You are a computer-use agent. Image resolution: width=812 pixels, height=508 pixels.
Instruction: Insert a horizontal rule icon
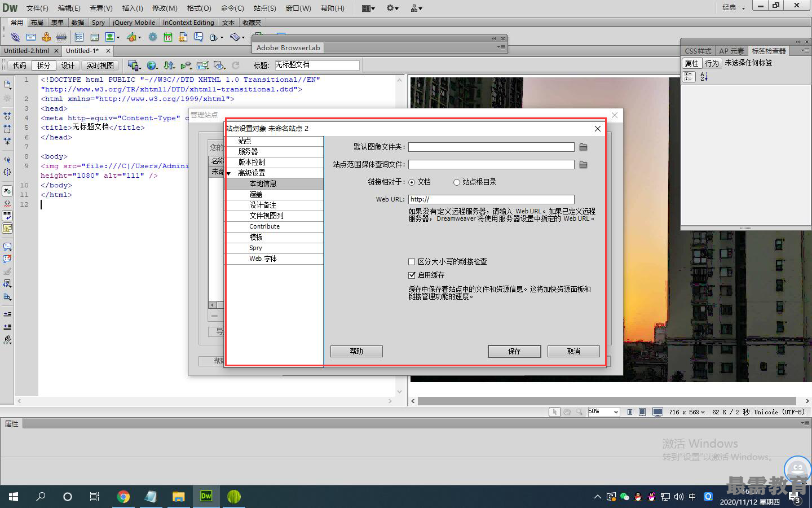(x=61, y=37)
